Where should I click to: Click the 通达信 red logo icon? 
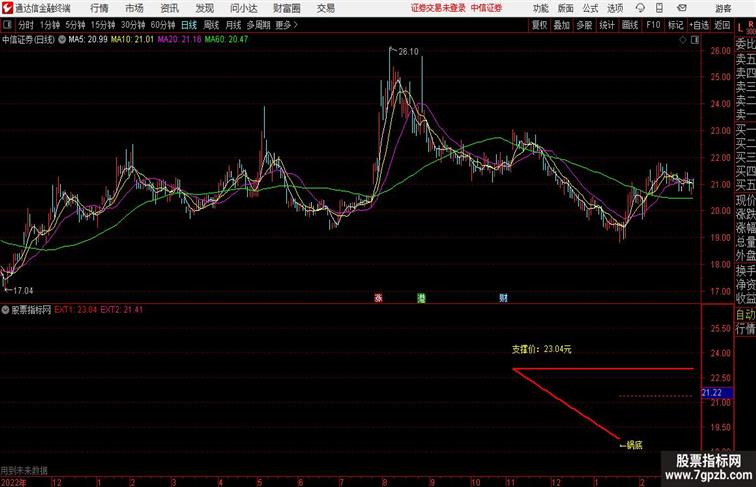click(7, 8)
